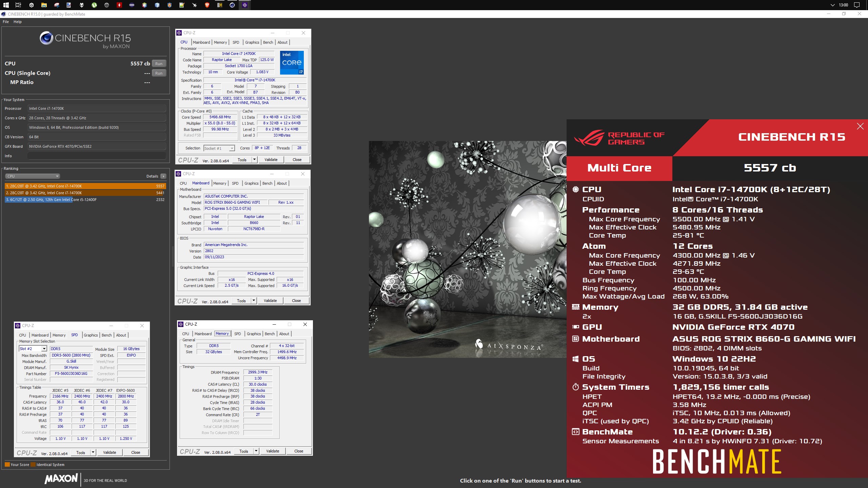Click the Info input field
This screenshot has height=488, width=868.
97,156
